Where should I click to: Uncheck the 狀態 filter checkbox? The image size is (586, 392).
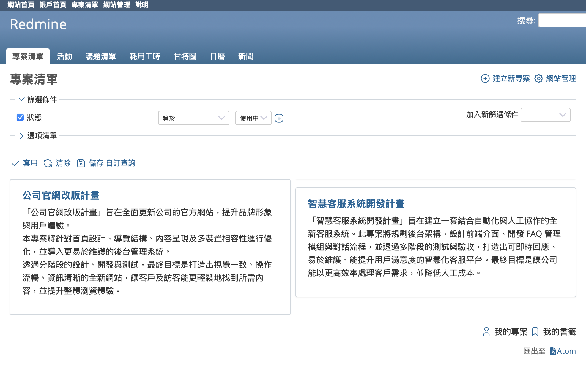pos(20,117)
